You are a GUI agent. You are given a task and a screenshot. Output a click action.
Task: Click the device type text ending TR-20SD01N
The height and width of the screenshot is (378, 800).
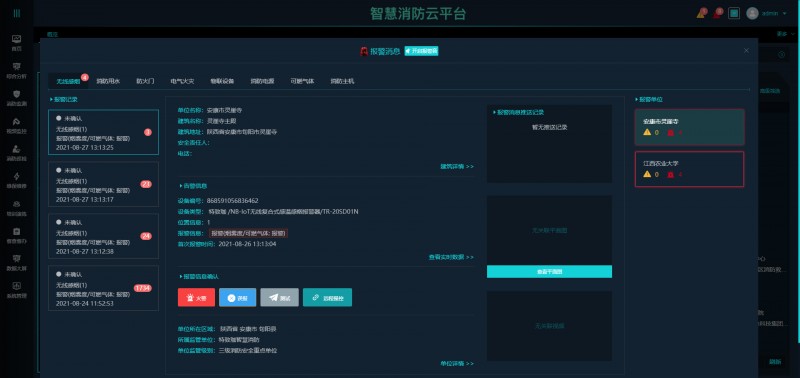(x=283, y=211)
